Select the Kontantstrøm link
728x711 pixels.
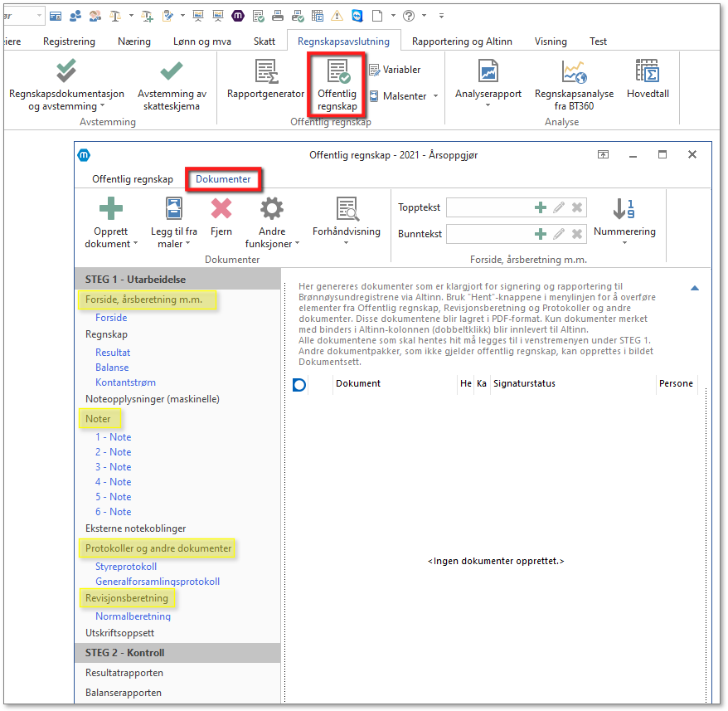pyautogui.click(x=126, y=382)
